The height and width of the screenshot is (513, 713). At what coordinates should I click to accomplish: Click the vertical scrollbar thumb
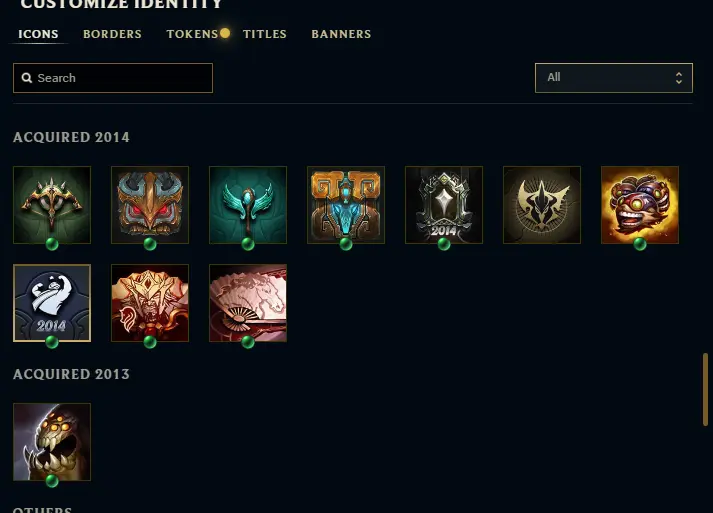[x=705, y=389]
